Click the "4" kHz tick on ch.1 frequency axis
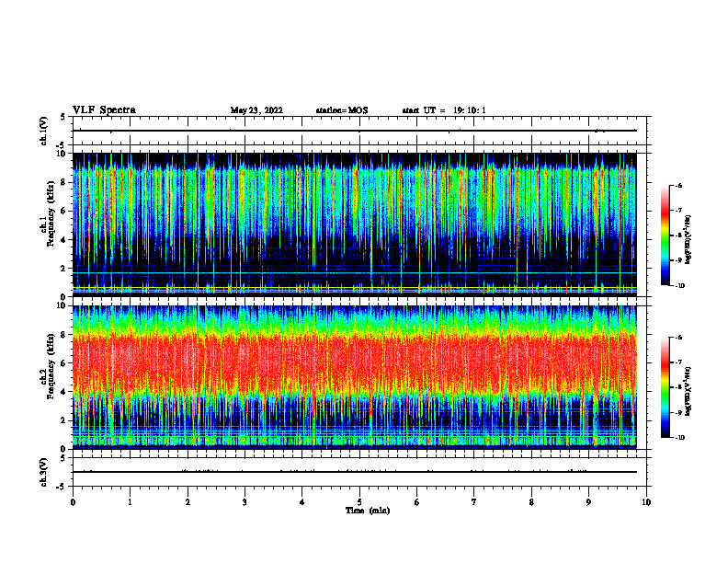Viewport: 728px width, 563px height. tap(64, 240)
